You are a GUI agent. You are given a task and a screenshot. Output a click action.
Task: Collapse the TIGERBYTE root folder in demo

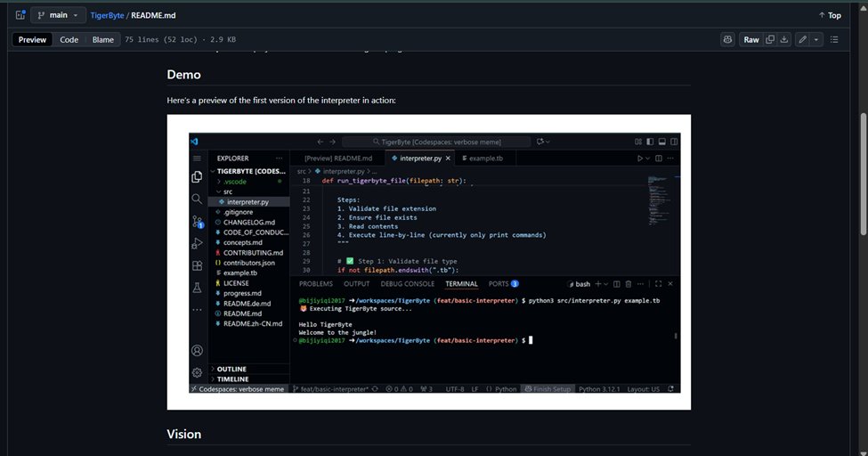248,171
